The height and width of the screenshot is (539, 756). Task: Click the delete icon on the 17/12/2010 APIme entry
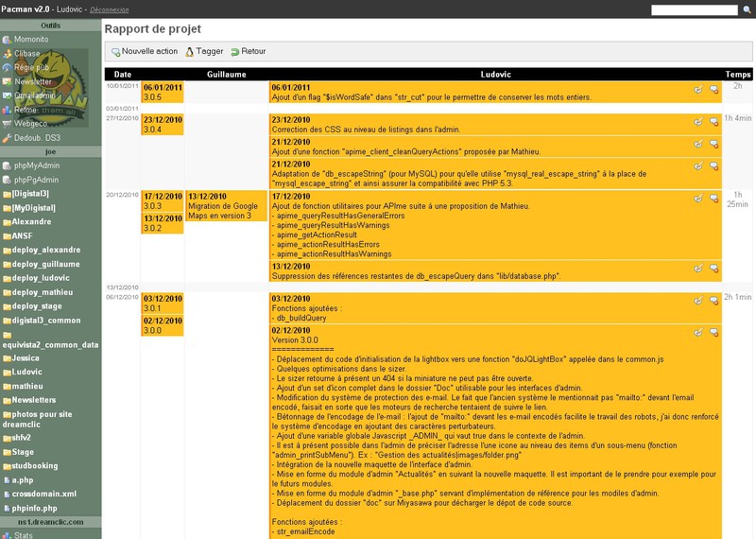714,199
